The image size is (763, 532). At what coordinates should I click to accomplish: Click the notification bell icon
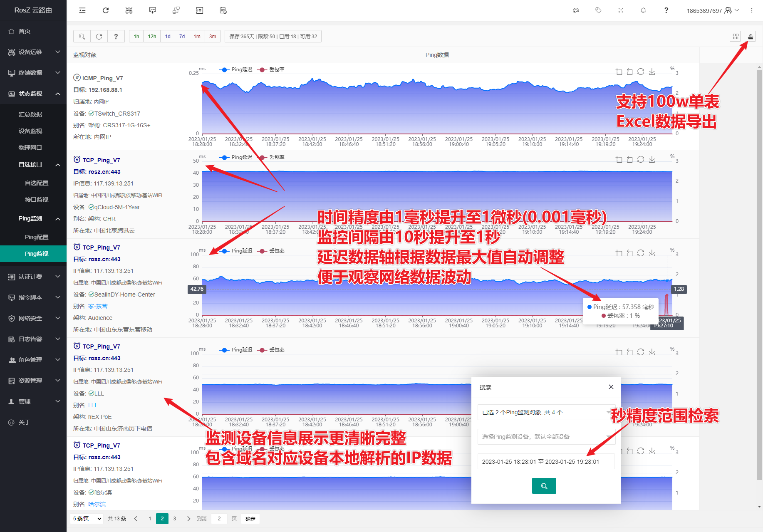643,10
